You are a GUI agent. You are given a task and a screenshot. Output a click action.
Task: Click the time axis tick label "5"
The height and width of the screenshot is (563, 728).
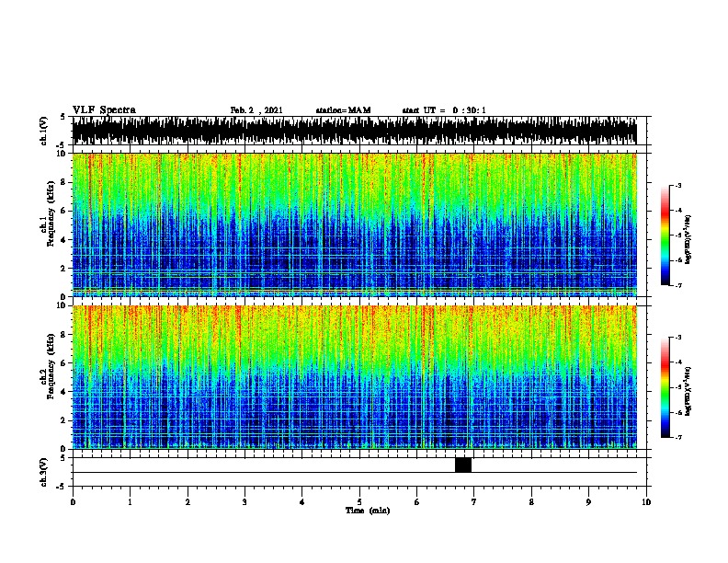[x=359, y=502]
